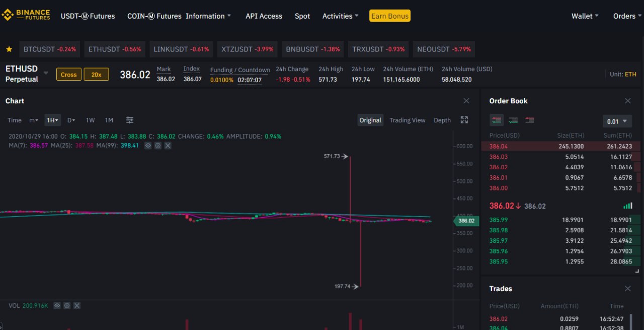Go to COIN-M Futures
This screenshot has width=644, height=330.
[x=154, y=16]
